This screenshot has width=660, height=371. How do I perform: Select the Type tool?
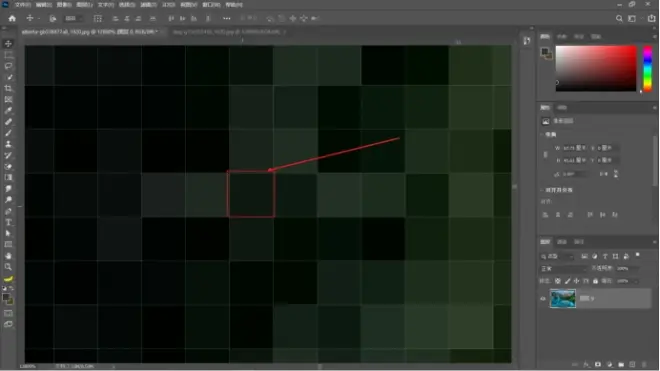pos(8,222)
